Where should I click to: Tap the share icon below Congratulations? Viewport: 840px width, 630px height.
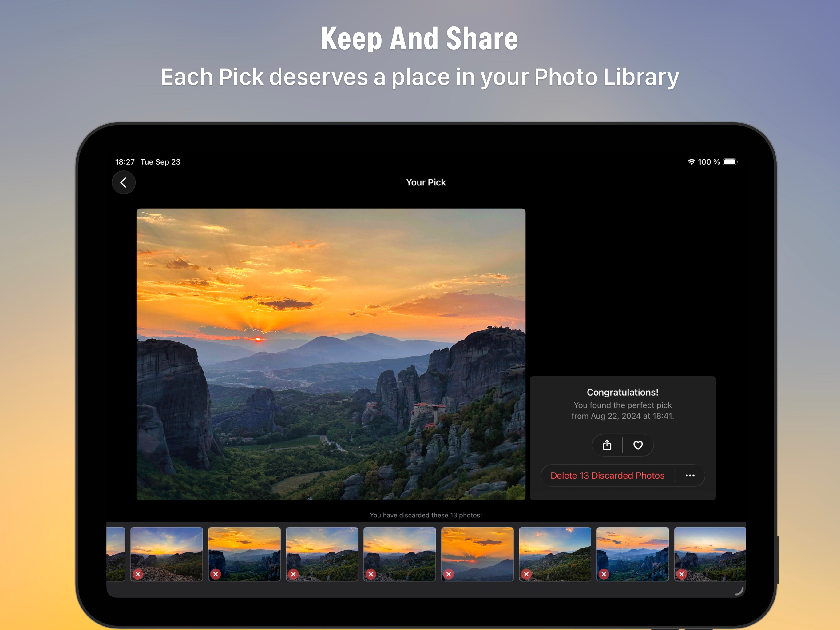[x=607, y=445]
